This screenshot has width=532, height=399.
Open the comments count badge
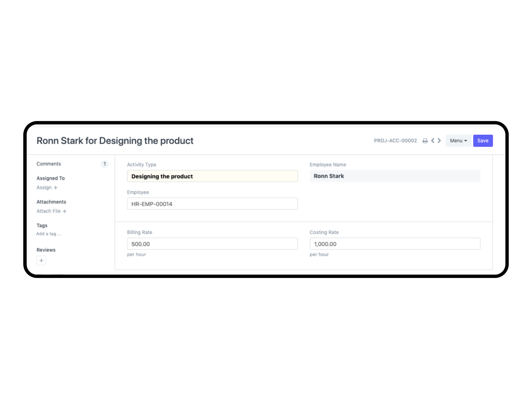tap(105, 164)
